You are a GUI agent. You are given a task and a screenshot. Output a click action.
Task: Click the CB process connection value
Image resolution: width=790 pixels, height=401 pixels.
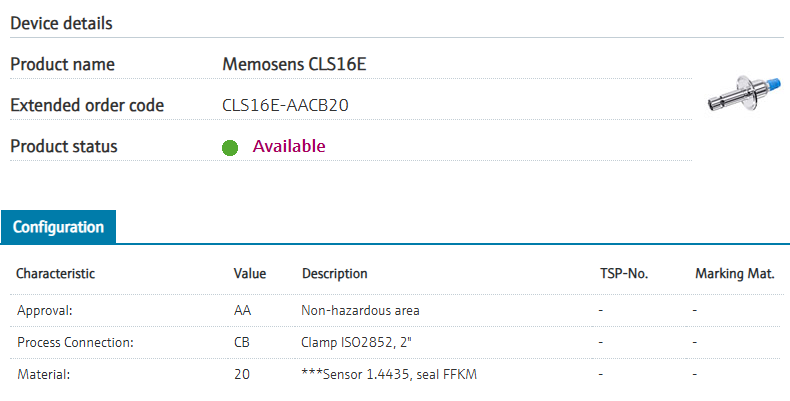[242, 342]
